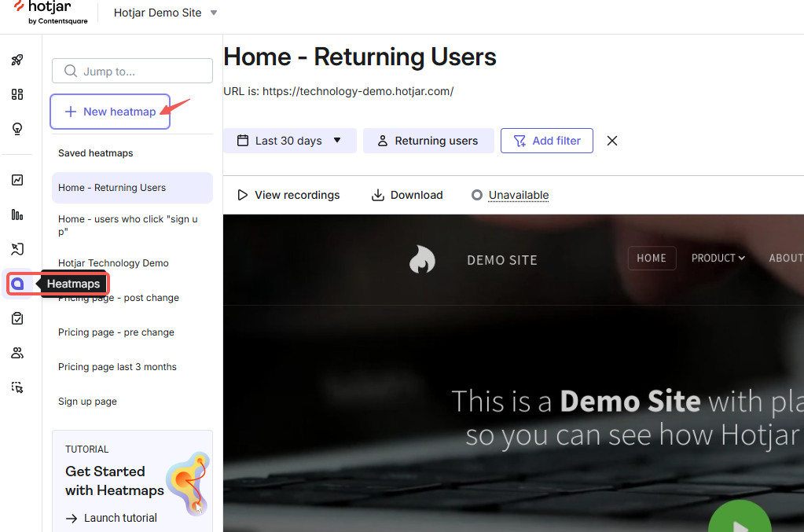Open the Hotjar Demo Site dropdown
This screenshot has height=532, width=804.
165,13
